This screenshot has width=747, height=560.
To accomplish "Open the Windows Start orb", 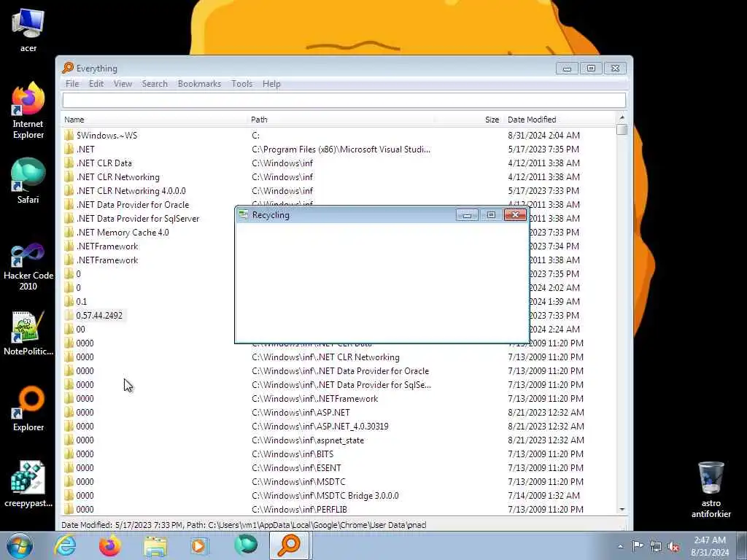I will point(20,545).
